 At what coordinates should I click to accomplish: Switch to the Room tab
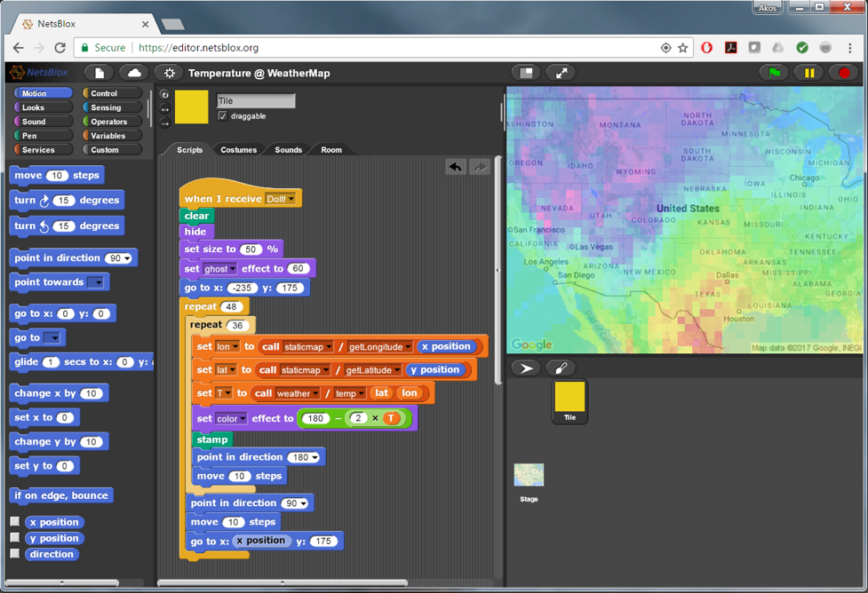[330, 150]
